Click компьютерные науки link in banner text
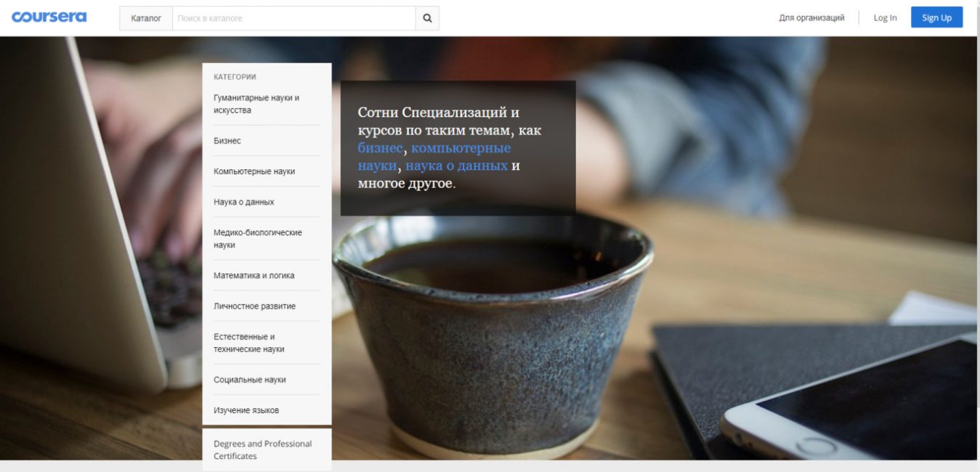 434,157
